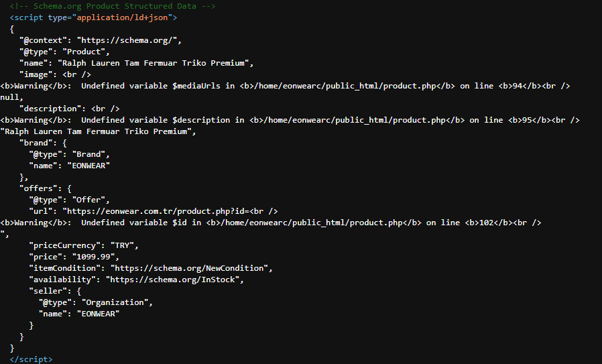Screen dimensions: 602x364
Task: Click the $mediaUrls undefined variable warning
Action: (285, 86)
